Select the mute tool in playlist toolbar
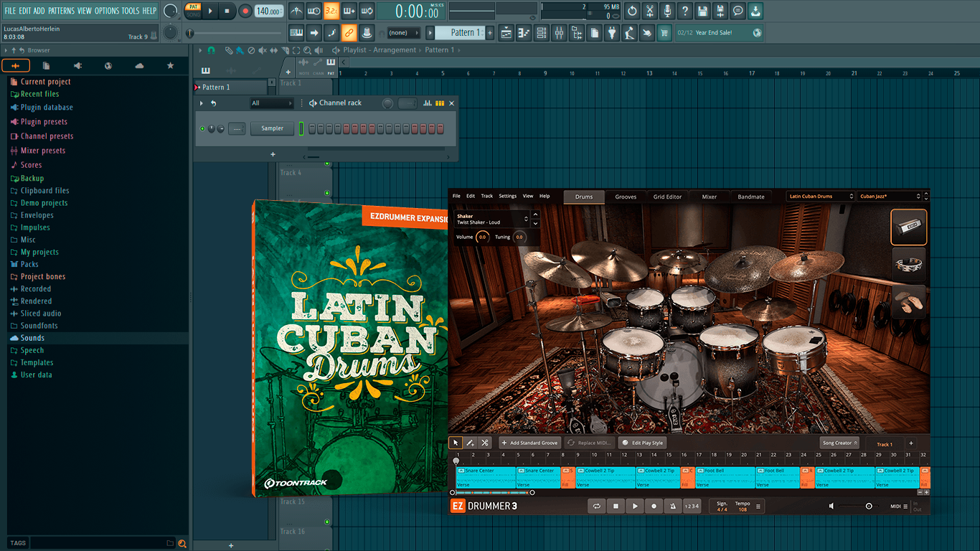Screen dimensions: 980x551 coord(262,50)
